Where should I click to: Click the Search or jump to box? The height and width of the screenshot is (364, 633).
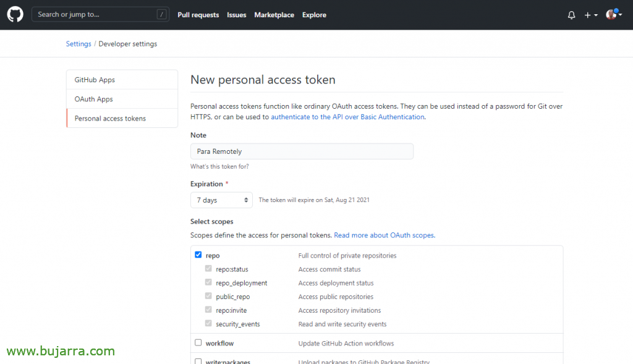tap(101, 14)
